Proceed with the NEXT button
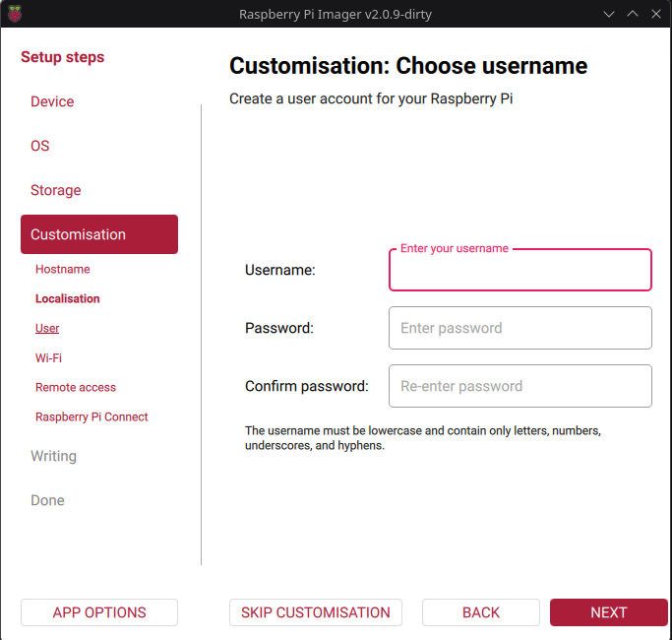This screenshot has width=672, height=640. pos(609,612)
